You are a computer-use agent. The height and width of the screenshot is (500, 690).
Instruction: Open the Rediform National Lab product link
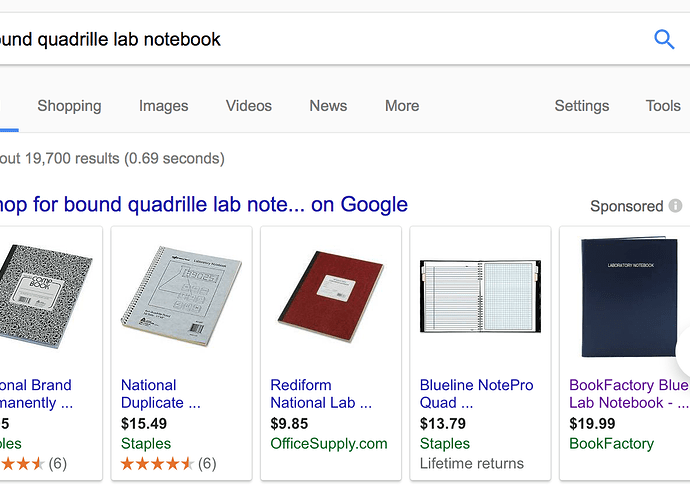point(321,394)
